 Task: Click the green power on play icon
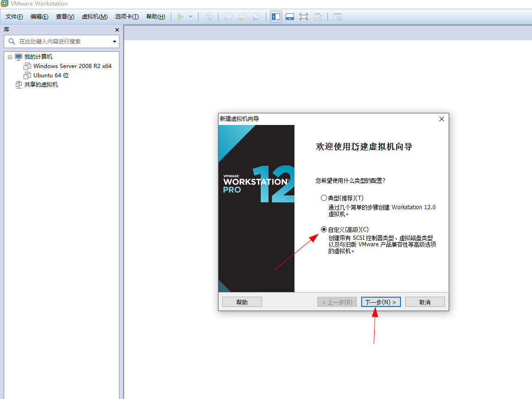[181, 17]
